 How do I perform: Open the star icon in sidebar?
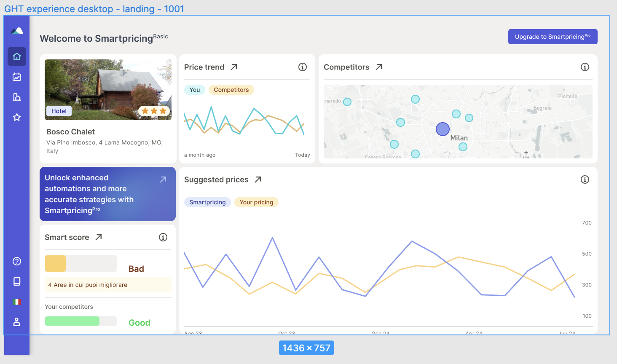coord(17,117)
